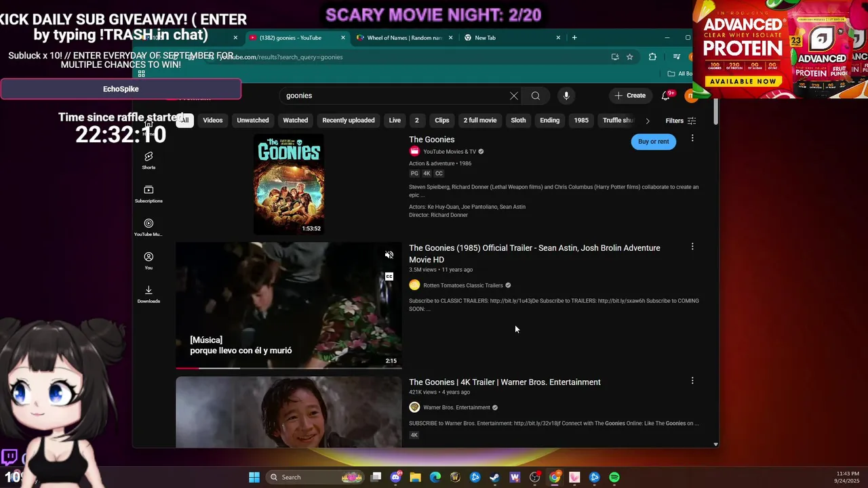Filter results by Watched chip
Screen dimensions: 868x488
tap(296, 121)
